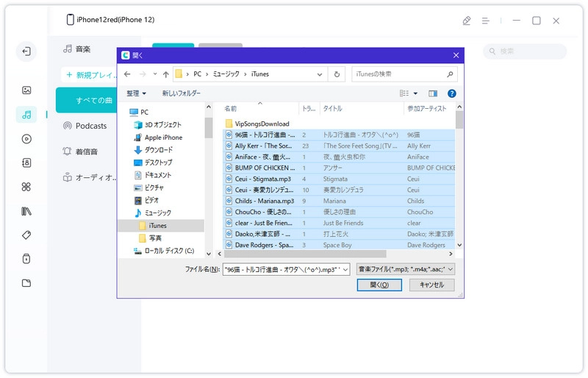Open view options dropdown arrow
This screenshot has width=588, height=378.
415,93
